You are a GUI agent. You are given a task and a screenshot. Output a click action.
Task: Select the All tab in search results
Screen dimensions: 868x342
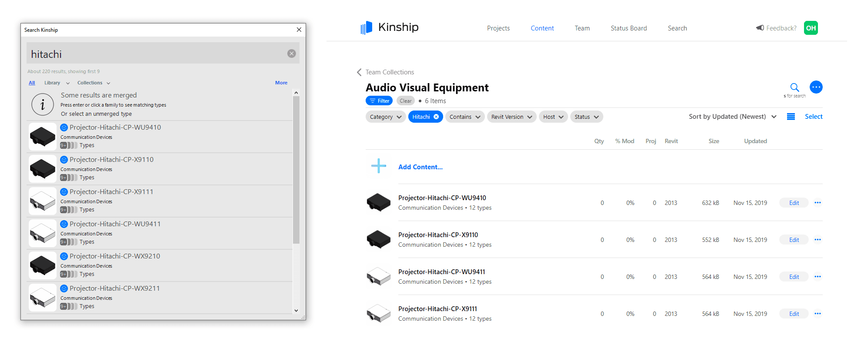32,83
